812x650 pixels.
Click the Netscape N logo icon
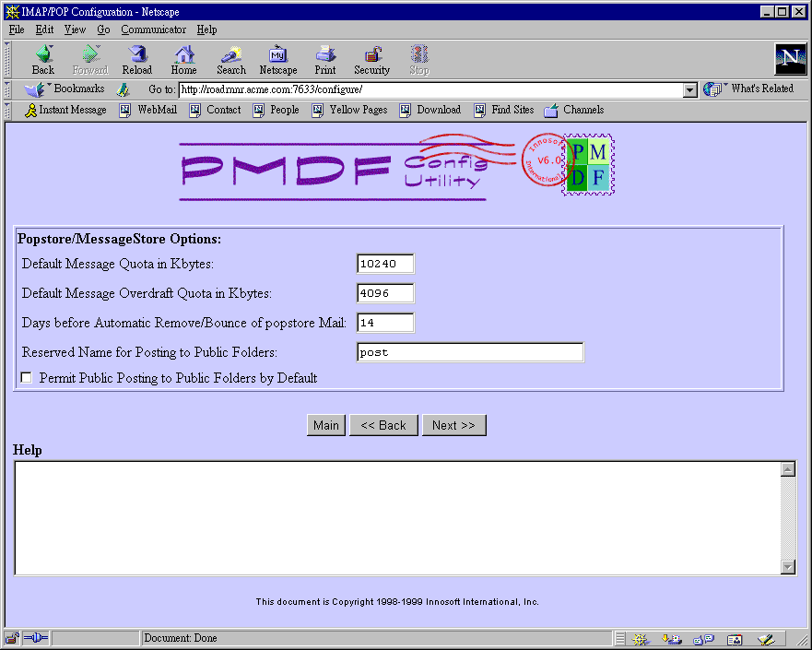tap(789, 59)
